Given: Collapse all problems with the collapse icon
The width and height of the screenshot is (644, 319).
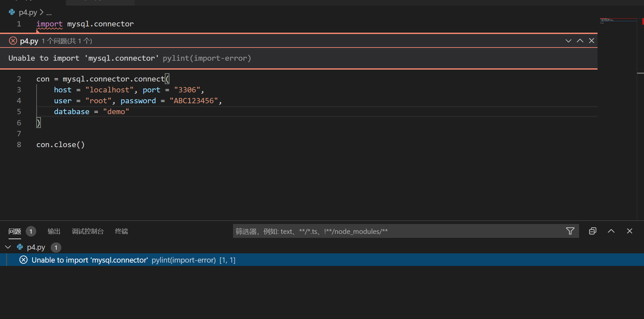Looking at the screenshot, I should [593, 231].
